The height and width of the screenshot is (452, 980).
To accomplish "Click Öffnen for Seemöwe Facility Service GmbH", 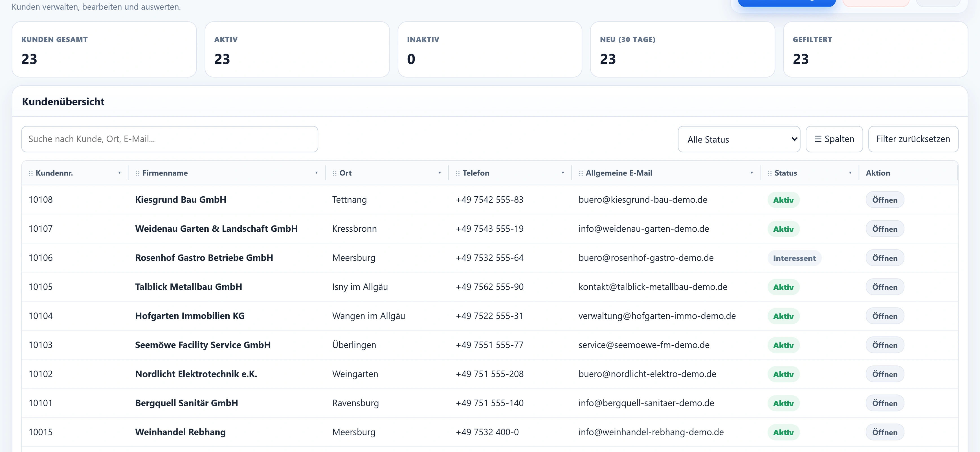I will click(x=885, y=345).
